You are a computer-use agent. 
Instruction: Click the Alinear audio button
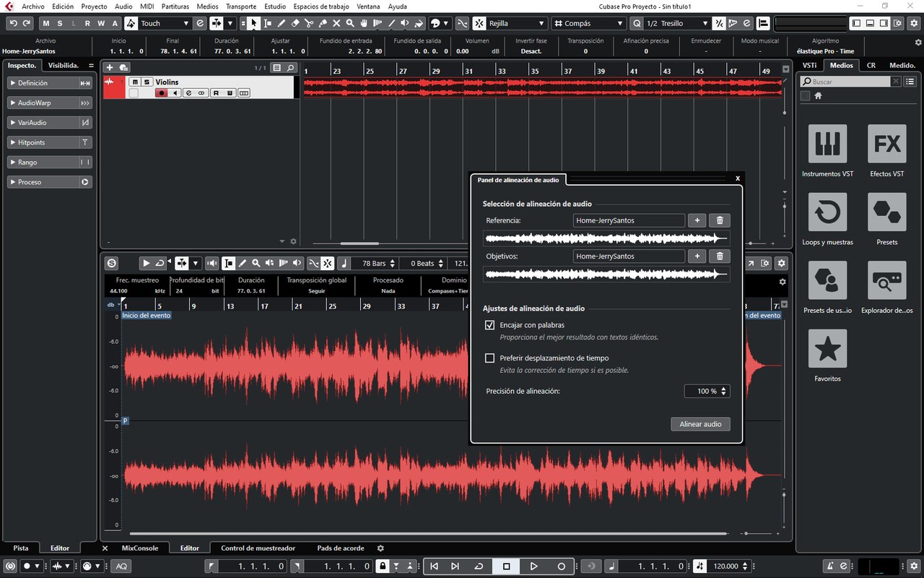click(700, 424)
